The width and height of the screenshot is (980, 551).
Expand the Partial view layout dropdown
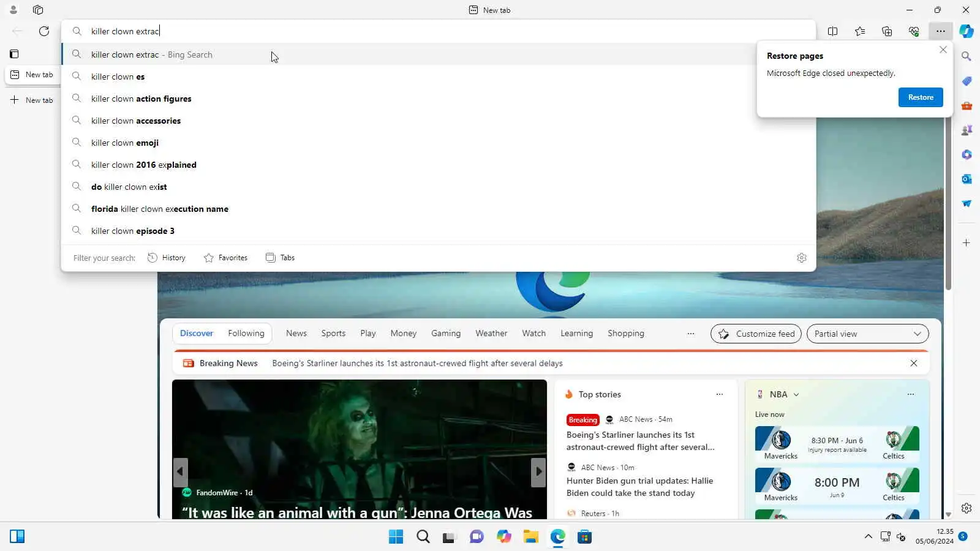(868, 334)
